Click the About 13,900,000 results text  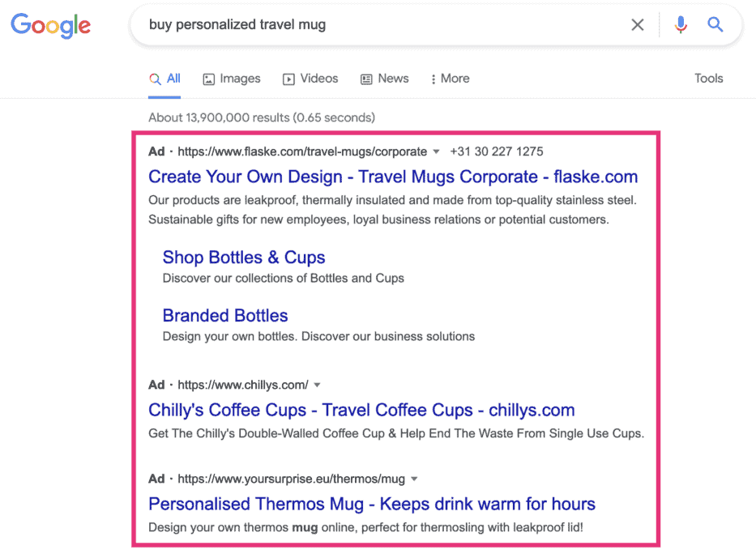262,117
